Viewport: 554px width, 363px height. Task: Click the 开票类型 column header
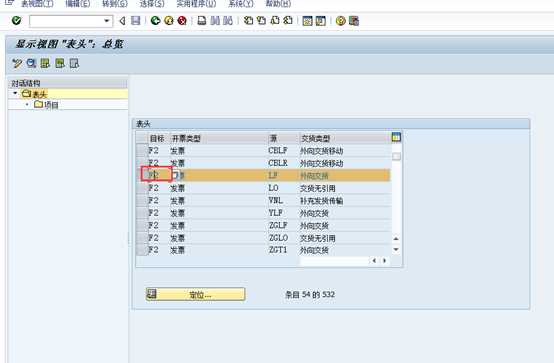coord(218,138)
